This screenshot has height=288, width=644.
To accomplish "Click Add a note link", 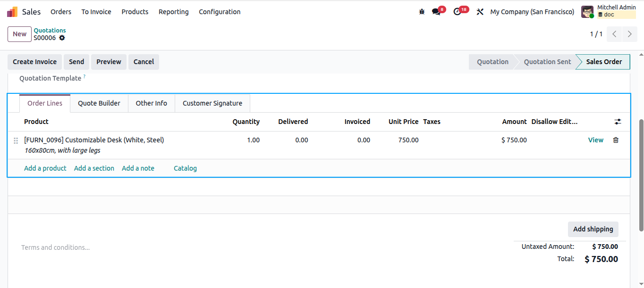I will pyautogui.click(x=138, y=168).
